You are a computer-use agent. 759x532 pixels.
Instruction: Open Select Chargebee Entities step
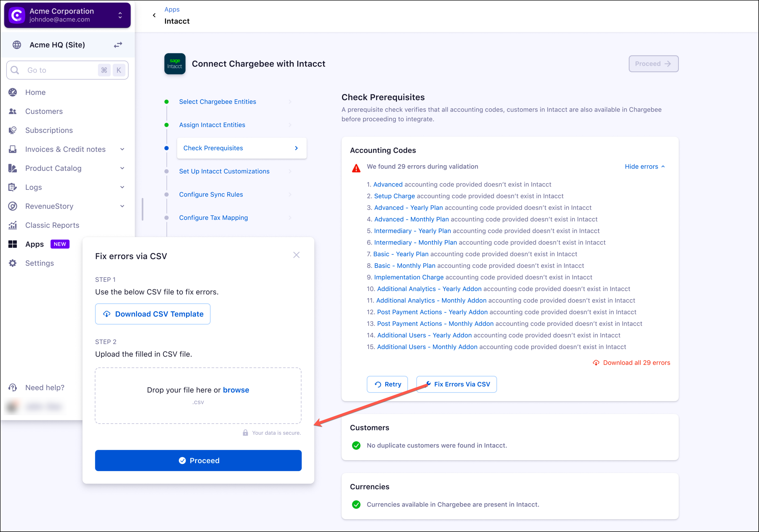[217, 102]
